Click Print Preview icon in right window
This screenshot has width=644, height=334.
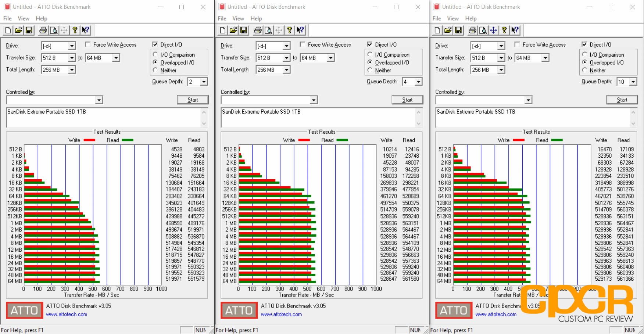click(483, 30)
